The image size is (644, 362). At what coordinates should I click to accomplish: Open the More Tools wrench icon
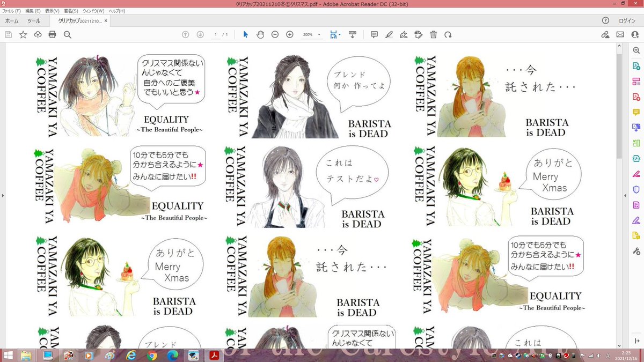[636, 251]
